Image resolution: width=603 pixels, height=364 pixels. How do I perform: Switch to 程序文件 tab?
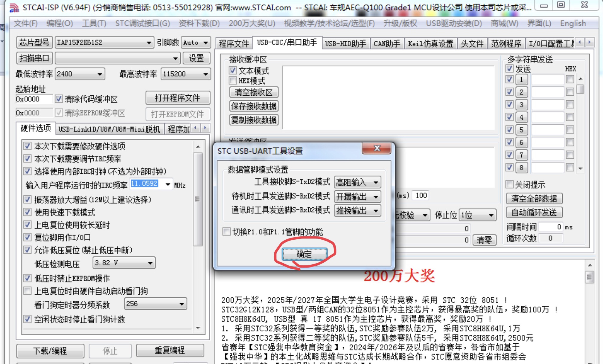click(x=234, y=44)
